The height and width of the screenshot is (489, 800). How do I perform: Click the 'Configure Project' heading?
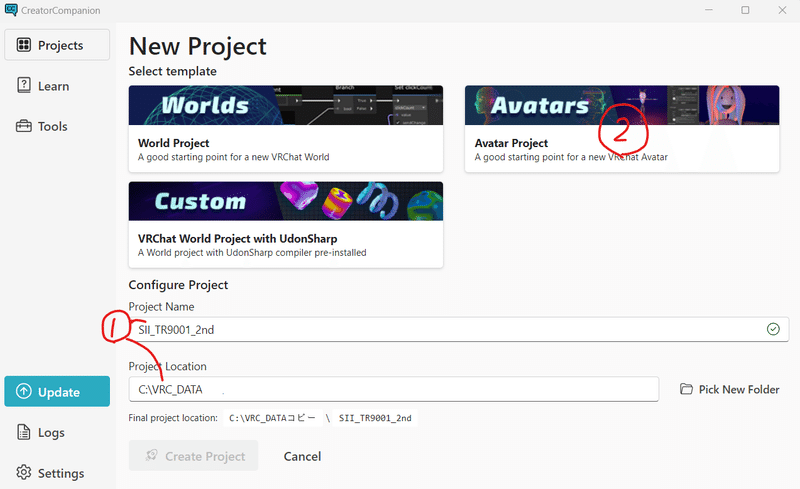178,285
